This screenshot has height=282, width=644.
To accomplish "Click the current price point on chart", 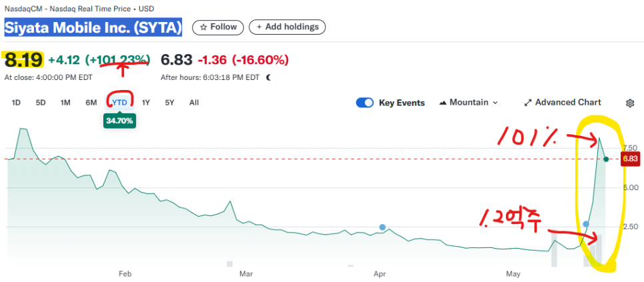I will click(x=606, y=159).
